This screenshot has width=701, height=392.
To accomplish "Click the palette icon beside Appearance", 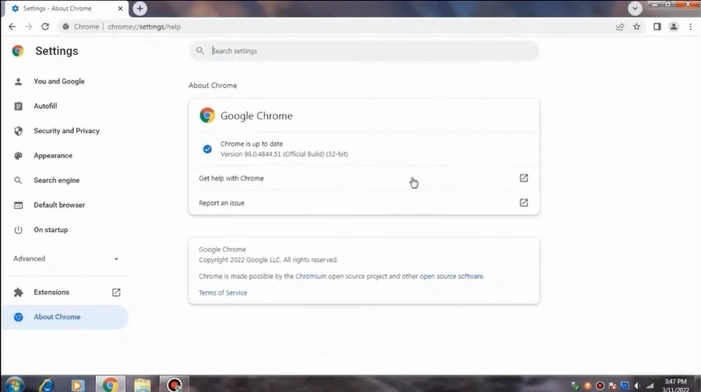I will pos(18,156).
